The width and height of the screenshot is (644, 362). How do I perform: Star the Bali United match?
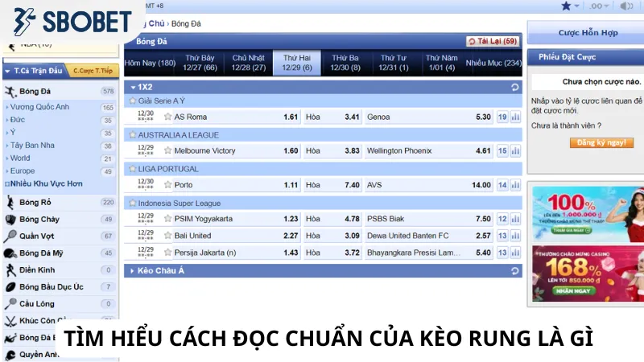click(167, 236)
